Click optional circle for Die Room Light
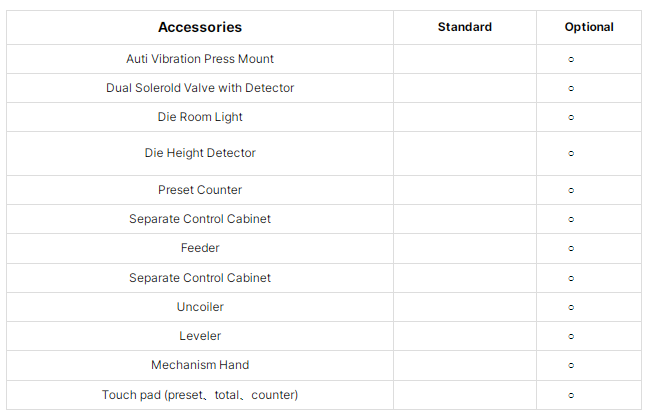 pyautogui.click(x=571, y=118)
